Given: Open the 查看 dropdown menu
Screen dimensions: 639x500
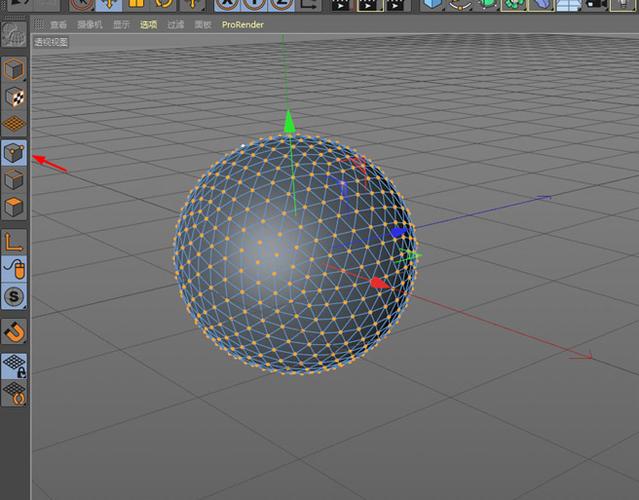Looking at the screenshot, I should coord(58,24).
